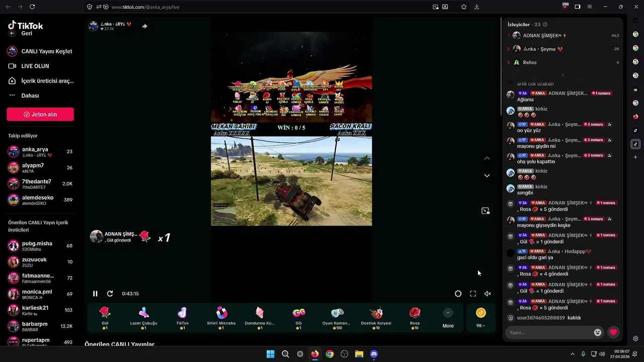Send the Dondurma Külahı gift
Screen dimensions: 644x362
(260, 318)
